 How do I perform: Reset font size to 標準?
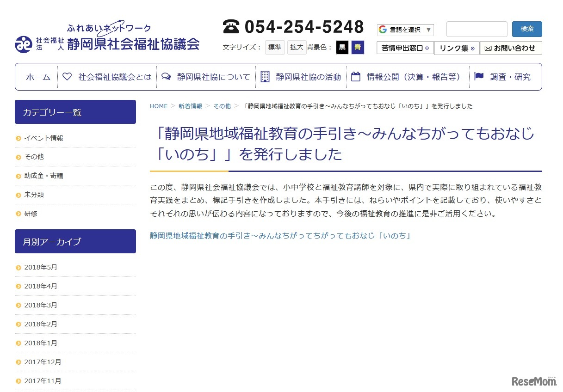(274, 47)
